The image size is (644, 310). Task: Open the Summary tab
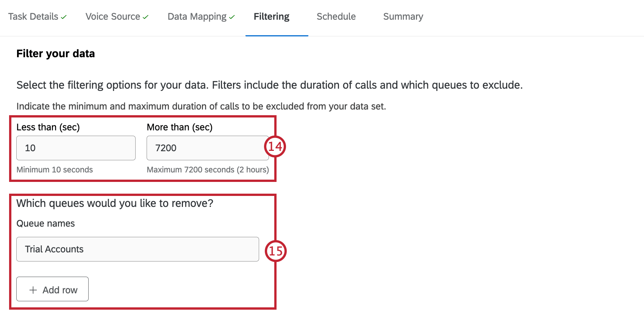[403, 17]
